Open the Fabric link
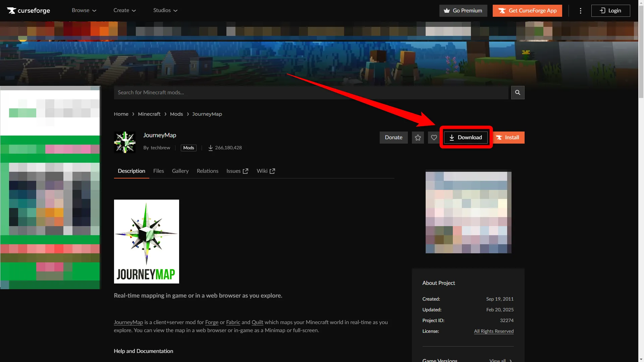 click(x=233, y=322)
